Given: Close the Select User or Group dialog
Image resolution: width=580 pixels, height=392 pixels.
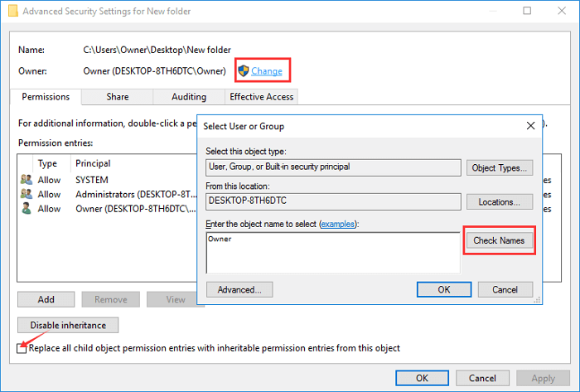Looking at the screenshot, I should pos(530,126).
